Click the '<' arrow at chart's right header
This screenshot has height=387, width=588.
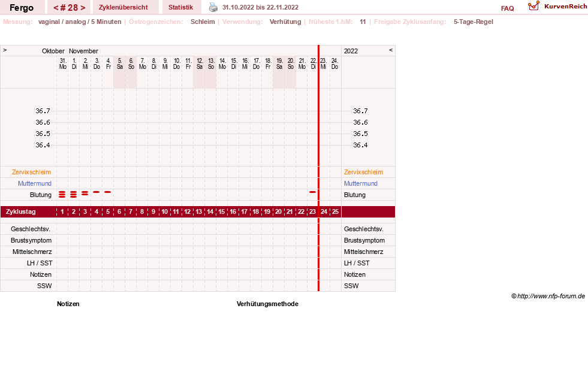[x=391, y=50]
